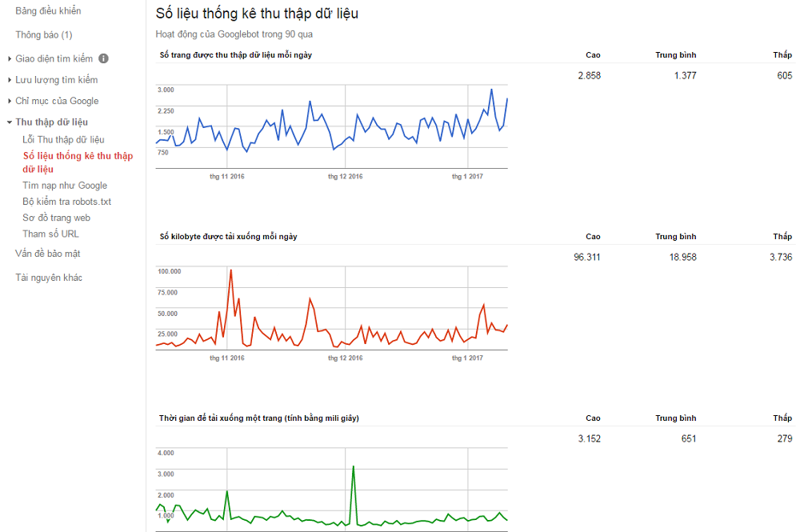Click the thg 12 2016 label on blue chart
800x532 pixels.
tap(346, 176)
